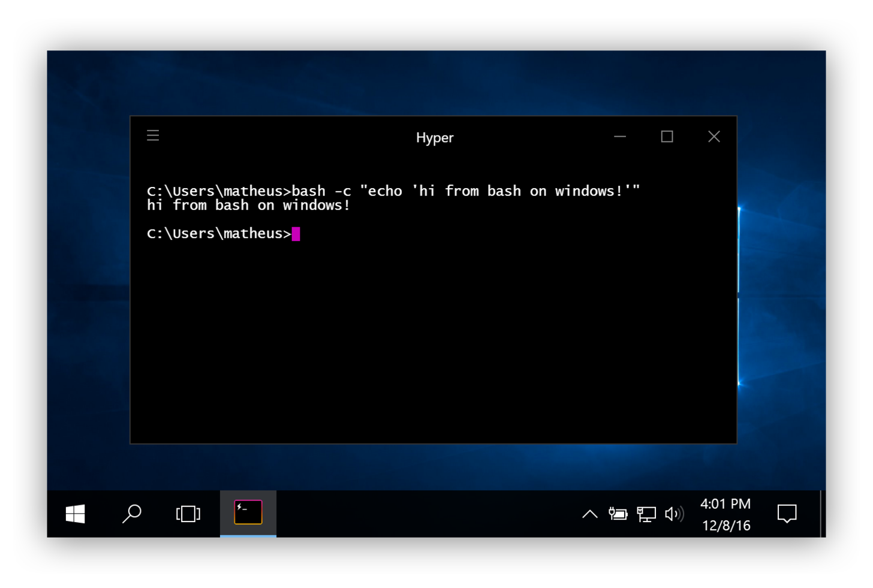Close the Hyper window
The height and width of the screenshot is (588, 873).
(714, 137)
